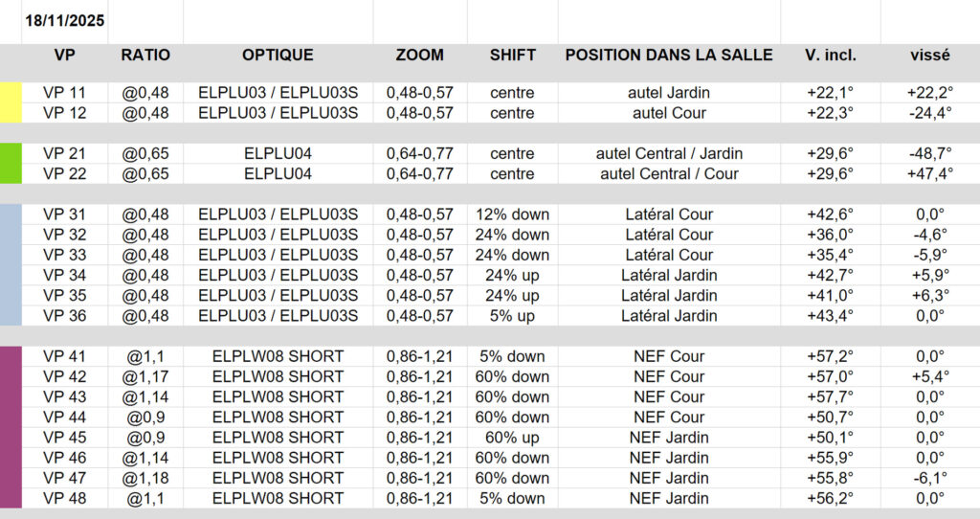Image resolution: width=980 pixels, height=519 pixels.
Task: Click the -6,1° vissé value
Action: click(929, 478)
